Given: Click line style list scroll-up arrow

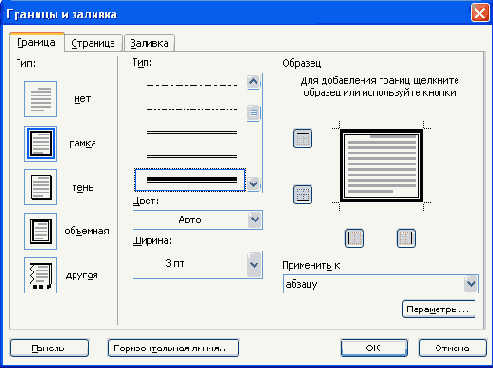Looking at the screenshot, I should (x=253, y=81).
